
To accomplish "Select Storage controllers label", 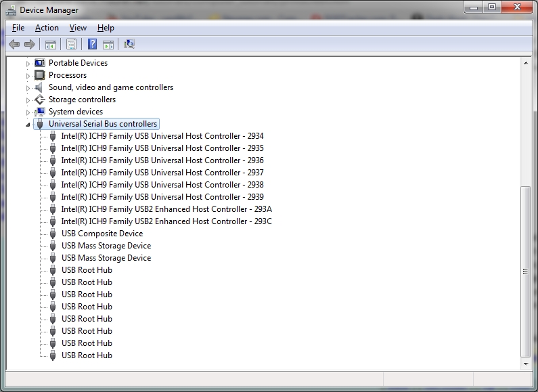I will tap(82, 100).
